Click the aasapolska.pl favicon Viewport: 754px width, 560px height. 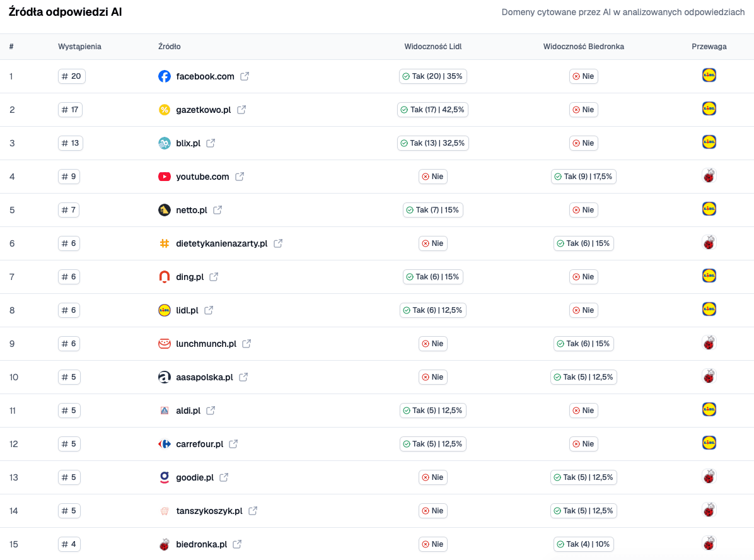(165, 377)
